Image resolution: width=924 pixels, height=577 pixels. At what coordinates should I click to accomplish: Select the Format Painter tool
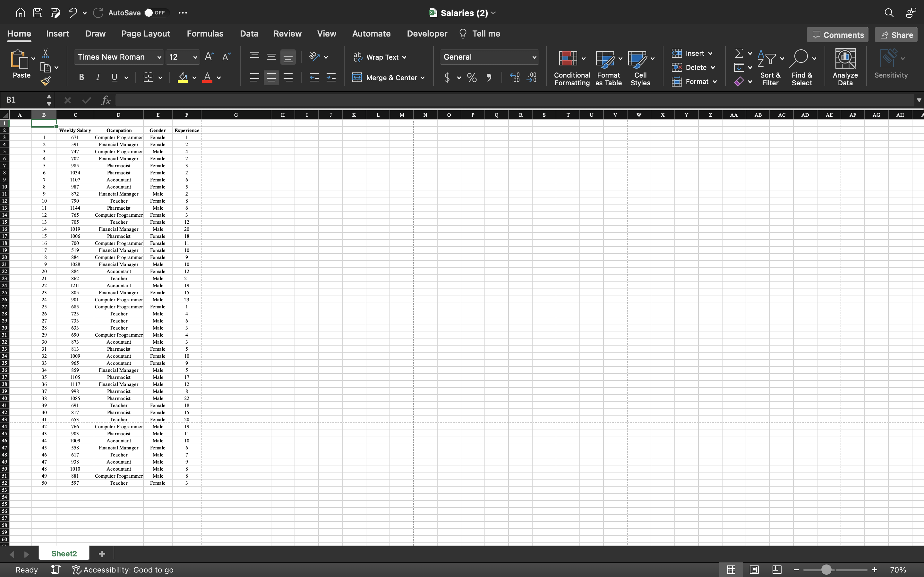(46, 80)
